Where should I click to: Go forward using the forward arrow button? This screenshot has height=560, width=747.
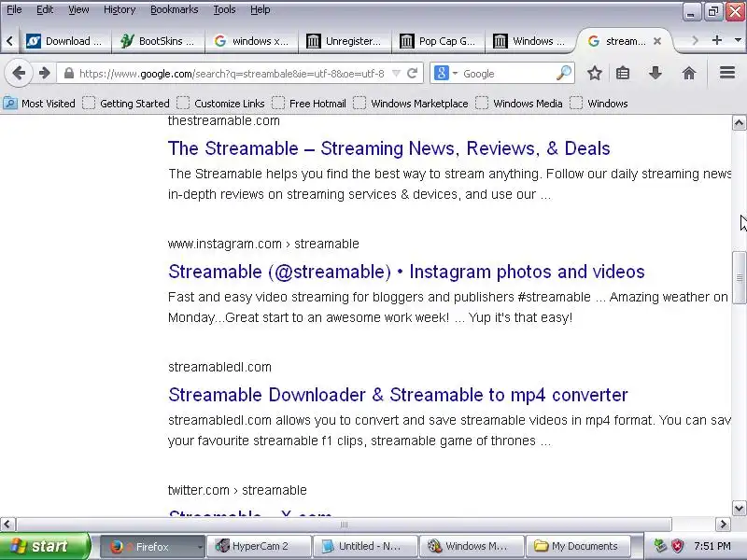(x=44, y=74)
